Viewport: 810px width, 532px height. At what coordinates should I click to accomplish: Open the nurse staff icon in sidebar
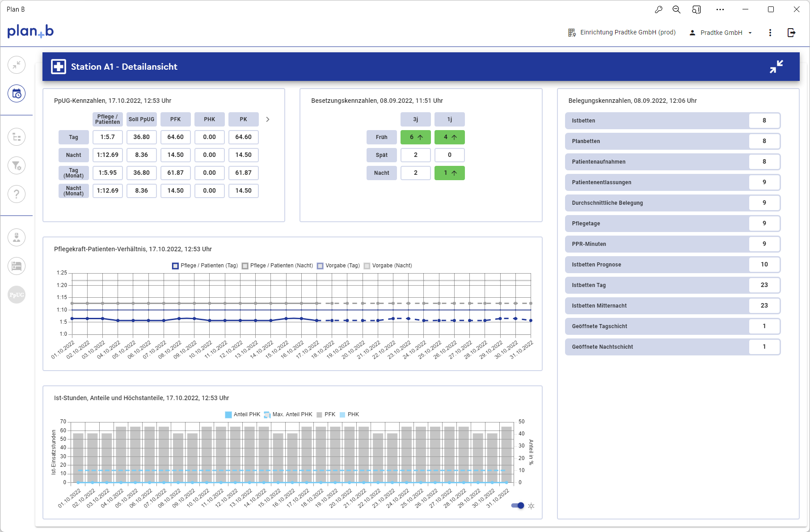(x=17, y=237)
